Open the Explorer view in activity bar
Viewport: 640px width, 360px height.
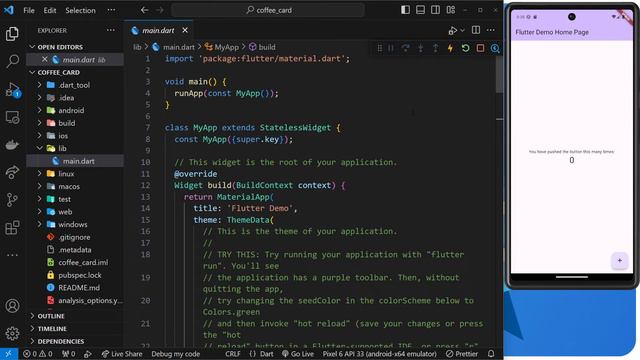tap(12, 34)
